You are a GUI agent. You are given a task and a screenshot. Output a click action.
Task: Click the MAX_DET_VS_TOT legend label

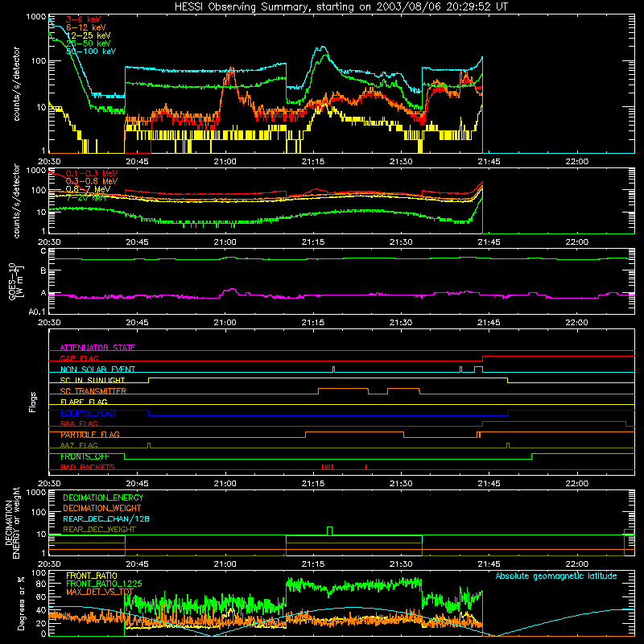100,592
